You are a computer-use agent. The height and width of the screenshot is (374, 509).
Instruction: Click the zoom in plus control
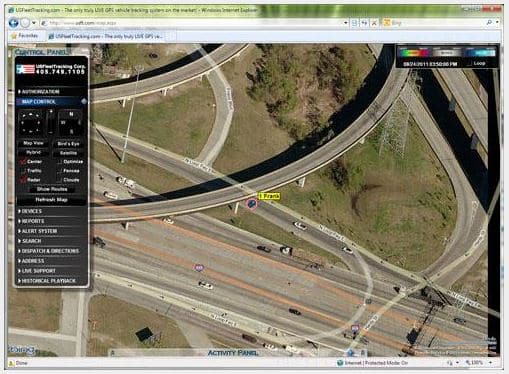click(51, 112)
